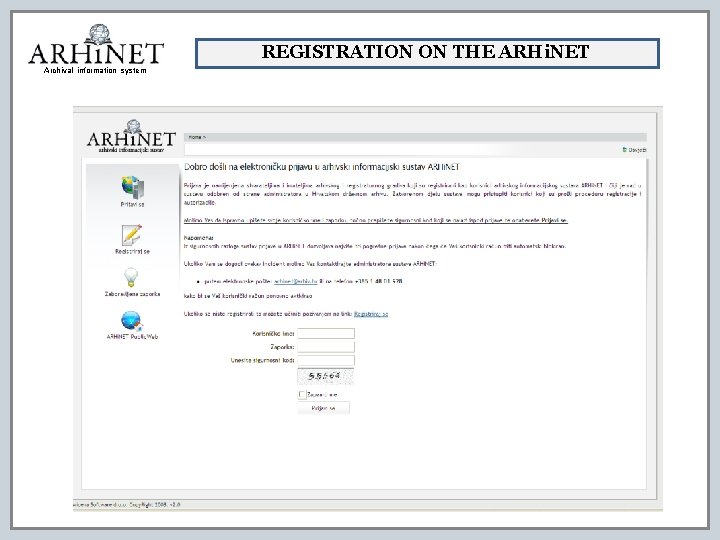The image size is (720, 540).
Task: Click the 'Prijavi se' sidebar label
Action: click(x=132, y=204)
